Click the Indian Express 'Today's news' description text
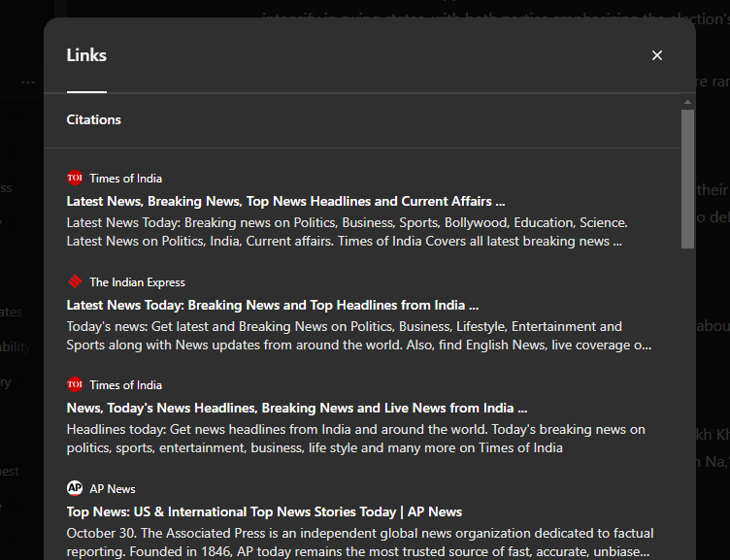The image size is (730, 560). (359, 335)
